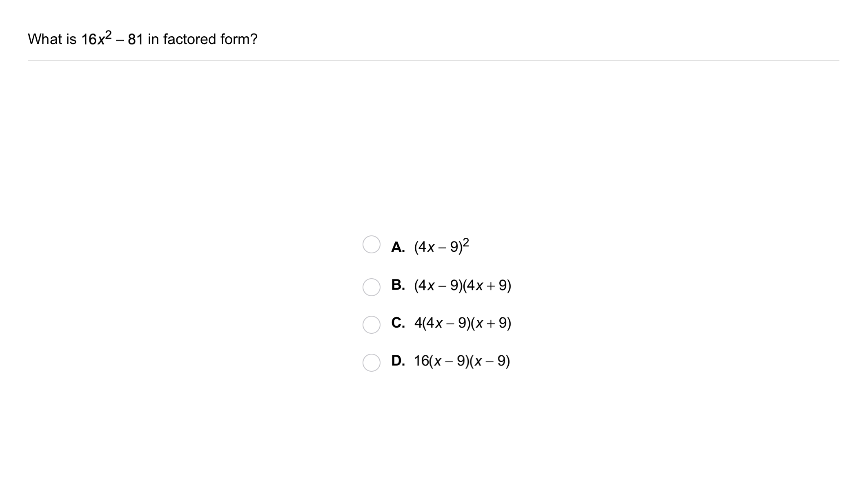Click the bold letter label A.
Viewport: 868px width, 501px height.
(398, 247)
